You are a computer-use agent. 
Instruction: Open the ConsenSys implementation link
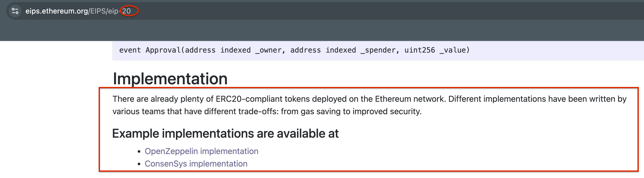pos(196,164)
